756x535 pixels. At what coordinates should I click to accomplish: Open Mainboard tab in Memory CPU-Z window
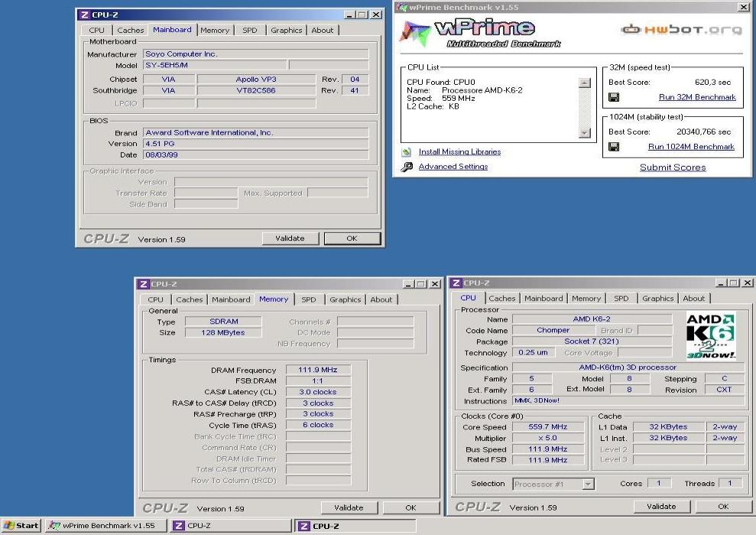pos(231,300)
